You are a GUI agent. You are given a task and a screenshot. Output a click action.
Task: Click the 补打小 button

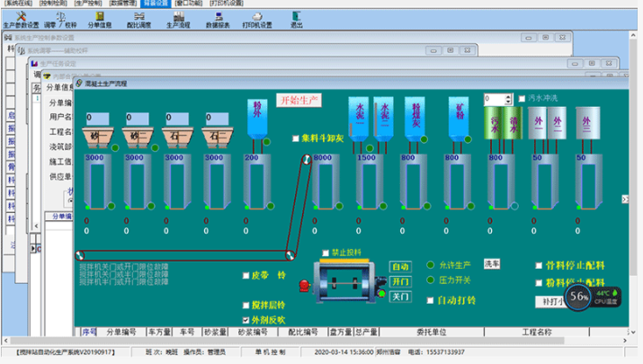(551, 302)
